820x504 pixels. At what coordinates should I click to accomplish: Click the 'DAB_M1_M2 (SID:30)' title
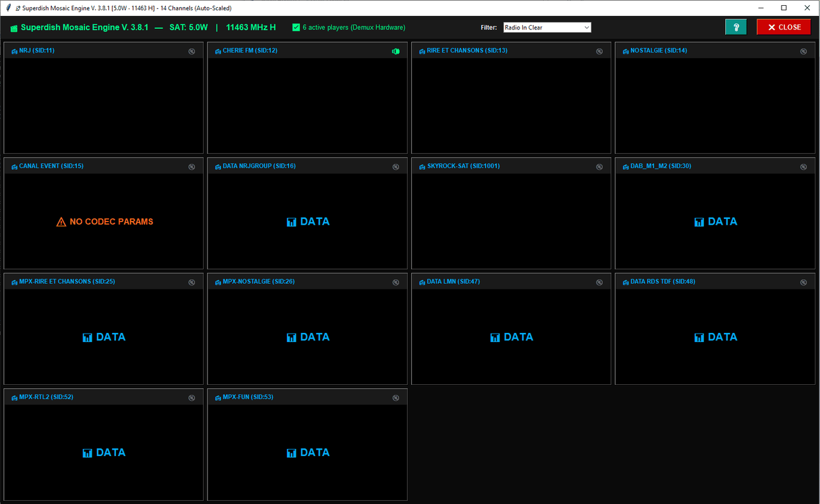pos(660,167)
